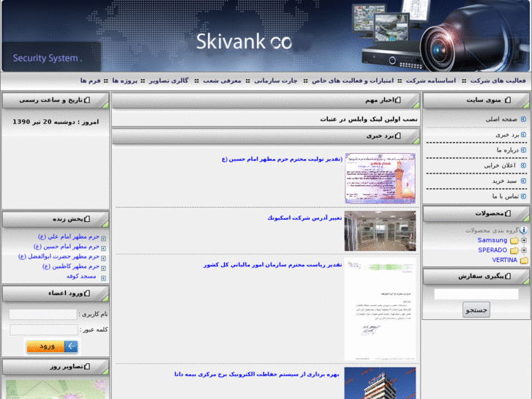Expand the SPERADO product group
Image resolution: width=532 pixels, height=399 pixels.
[524, 250]
